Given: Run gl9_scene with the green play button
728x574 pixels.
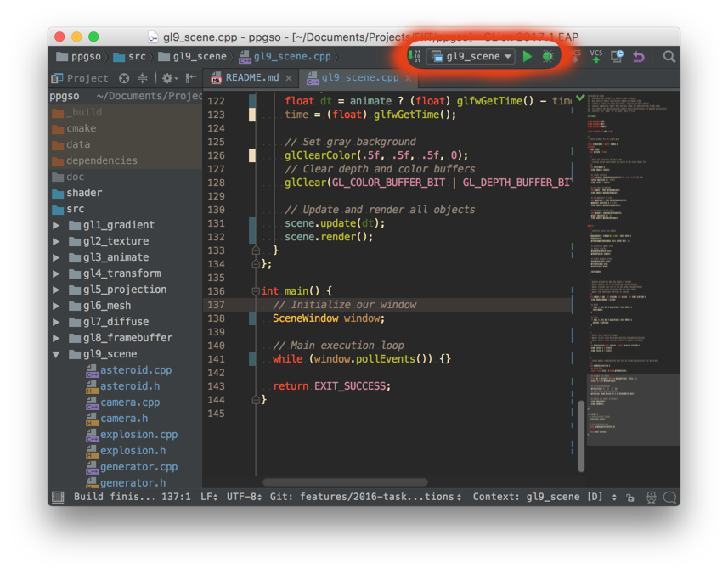Looking at the screenshot, I should pyautogui.click(x=527, y=57).
